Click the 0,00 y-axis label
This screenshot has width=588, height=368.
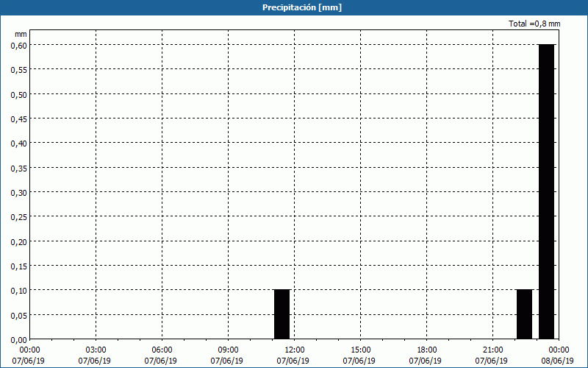click(18, 340)
